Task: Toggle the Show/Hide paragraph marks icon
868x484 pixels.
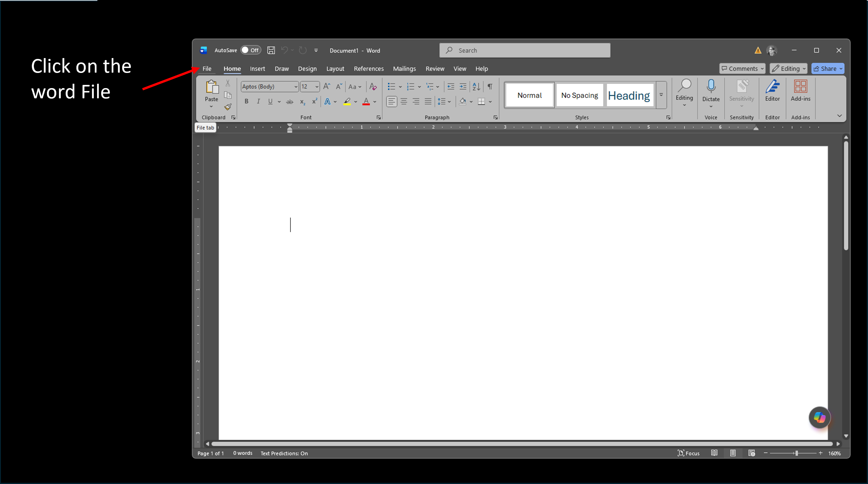Action: 490,87
